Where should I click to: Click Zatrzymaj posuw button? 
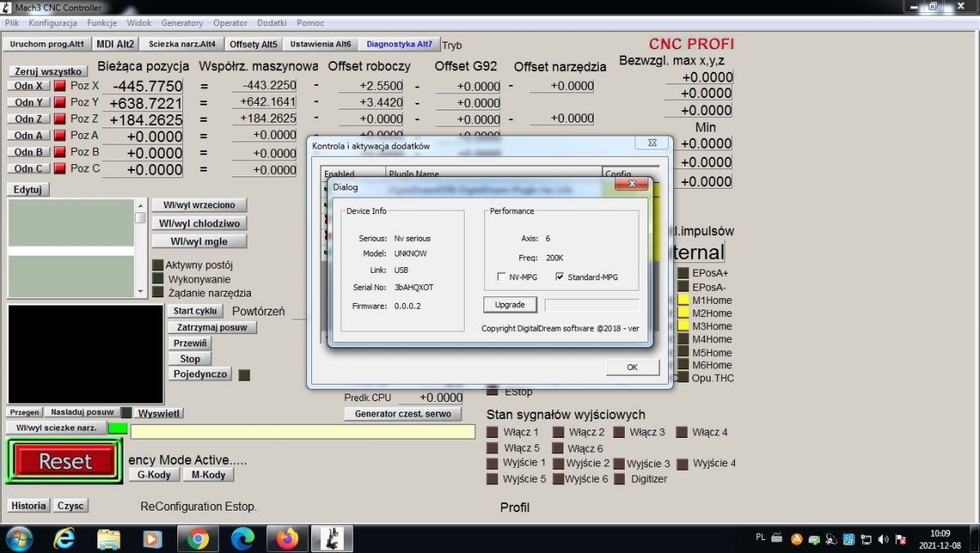click(212, 328)
